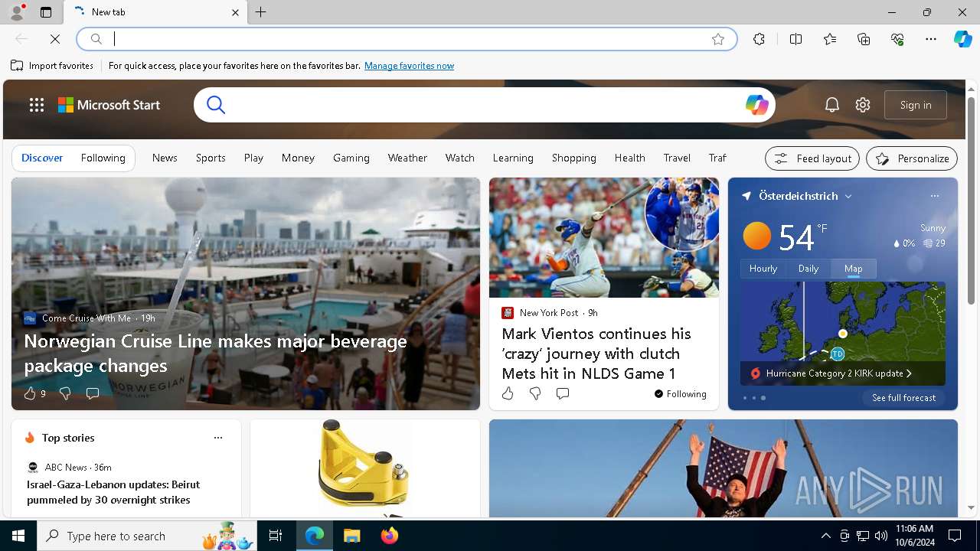Expand the Österdeichstrich location dropdown
980x551 pixels.
coord(848,197)
